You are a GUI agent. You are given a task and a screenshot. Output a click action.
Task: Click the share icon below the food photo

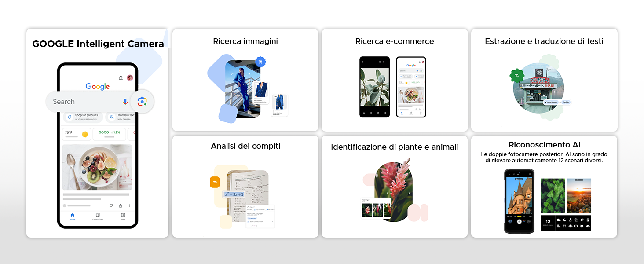[x=121, y=205]
